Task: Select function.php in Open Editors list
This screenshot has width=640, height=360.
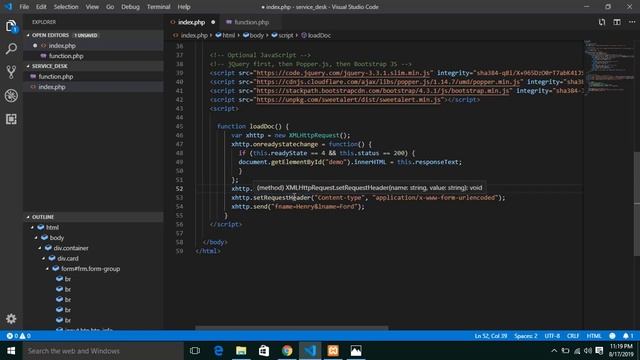Action: click(93, 56)
